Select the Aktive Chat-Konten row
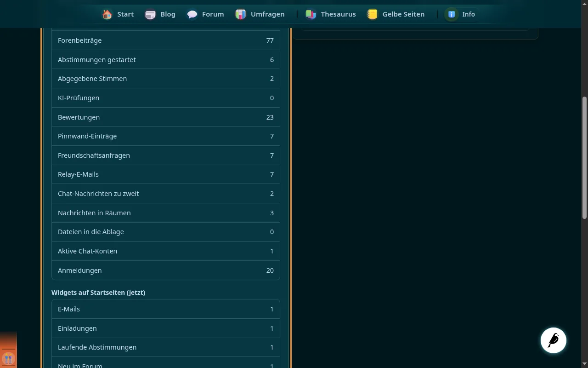Image resolution: width=588 pixels, height=368 pixels. [166, 251]
